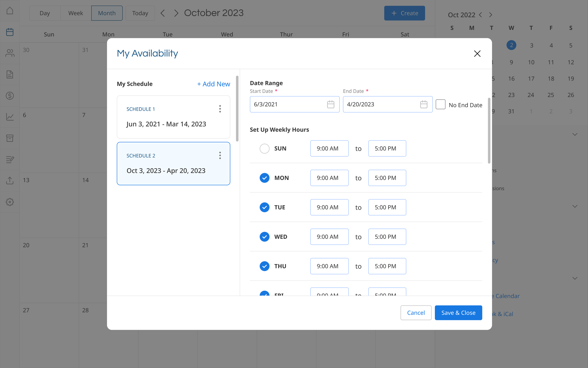The height and width of the screenshot is (368, 588).
Task: Open the analytics chart sidebar icon
Action: [x=10, y=117]
